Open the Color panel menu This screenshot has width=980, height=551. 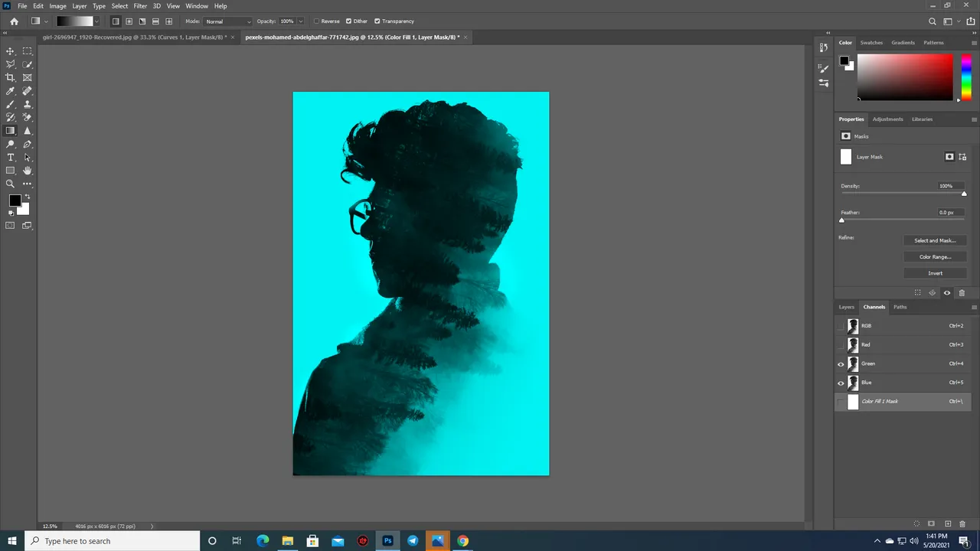pos(974,43)
